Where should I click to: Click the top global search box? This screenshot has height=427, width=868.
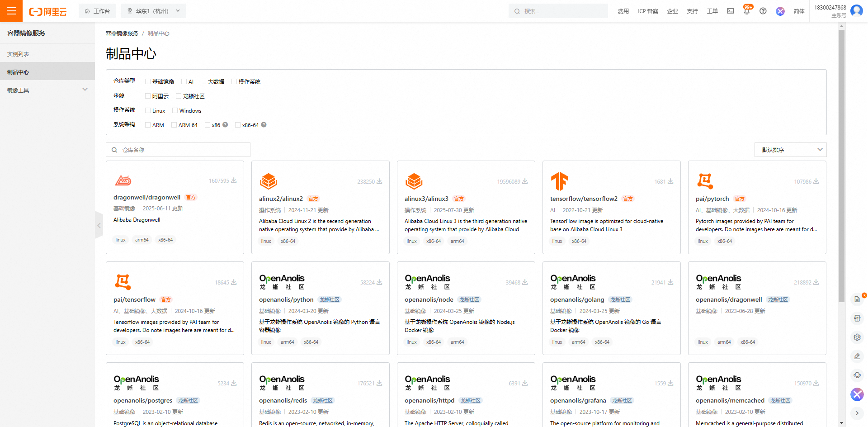[558, 11]
